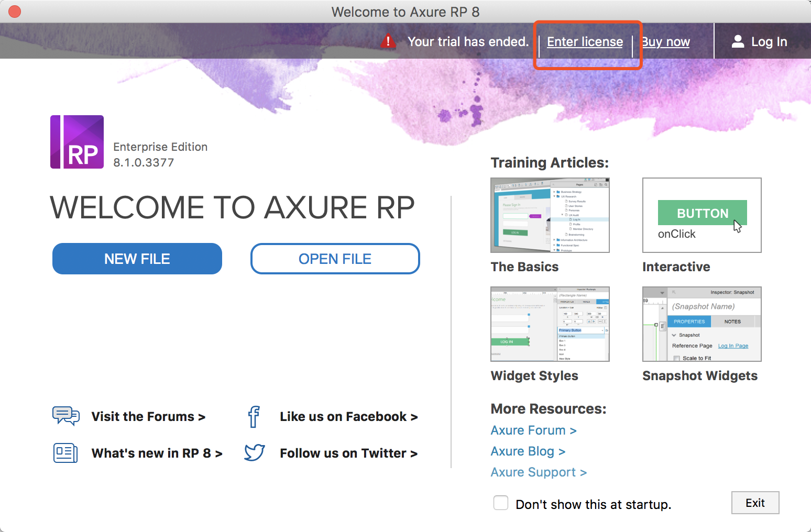Check Don't show this at startup
The image size is (811, 532).
coord(501,503)
